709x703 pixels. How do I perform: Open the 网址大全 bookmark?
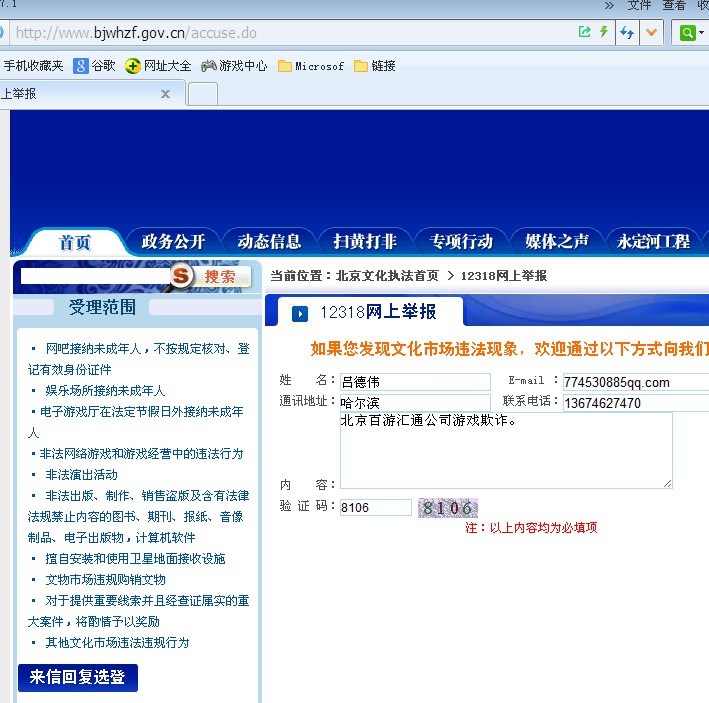coord(158,66)
